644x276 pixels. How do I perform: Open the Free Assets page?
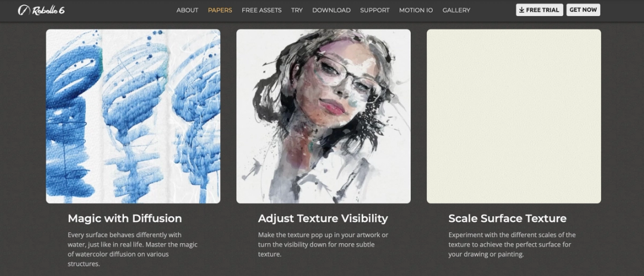point(262,10)
